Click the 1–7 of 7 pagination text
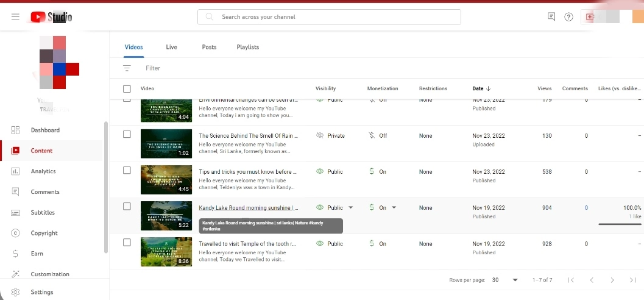The height and width of the screenshot is (300, 644). (542, 280)
